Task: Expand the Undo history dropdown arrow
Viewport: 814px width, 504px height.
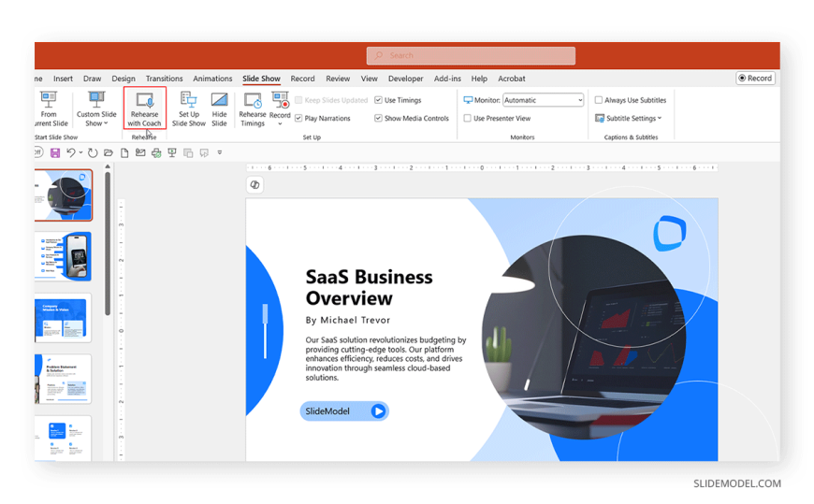Action: point(81,152)
